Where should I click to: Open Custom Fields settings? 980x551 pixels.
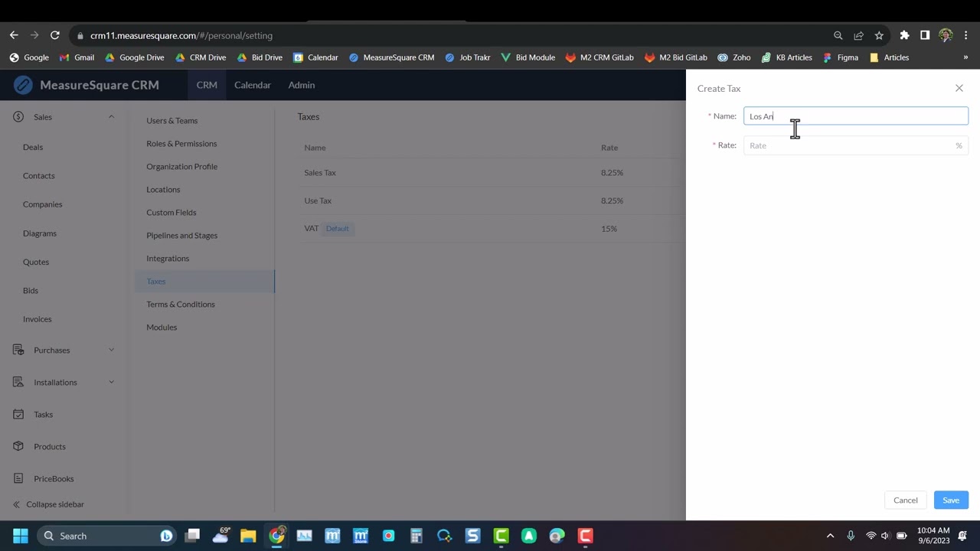click(171, 212)
